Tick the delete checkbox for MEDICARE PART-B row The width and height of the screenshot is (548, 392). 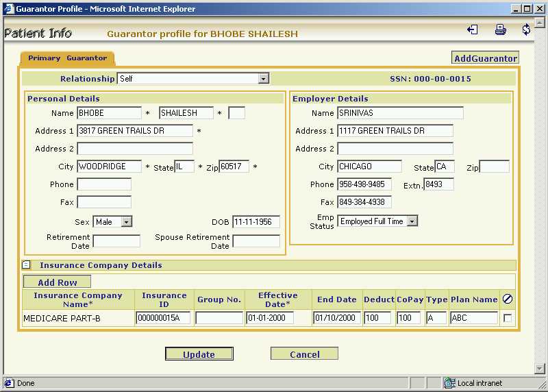pos(508,318)
